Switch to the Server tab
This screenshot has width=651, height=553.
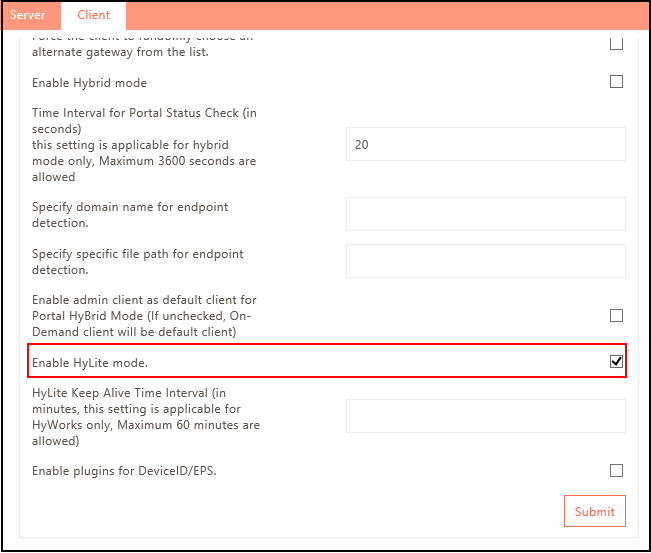pyautogui.click(x=27, y=15)
